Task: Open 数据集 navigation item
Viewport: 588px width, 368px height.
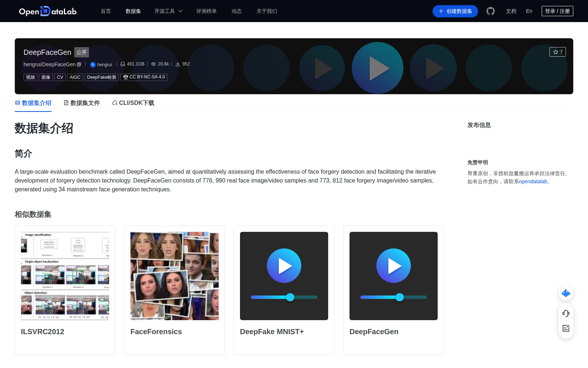Action: coord(133,11)
